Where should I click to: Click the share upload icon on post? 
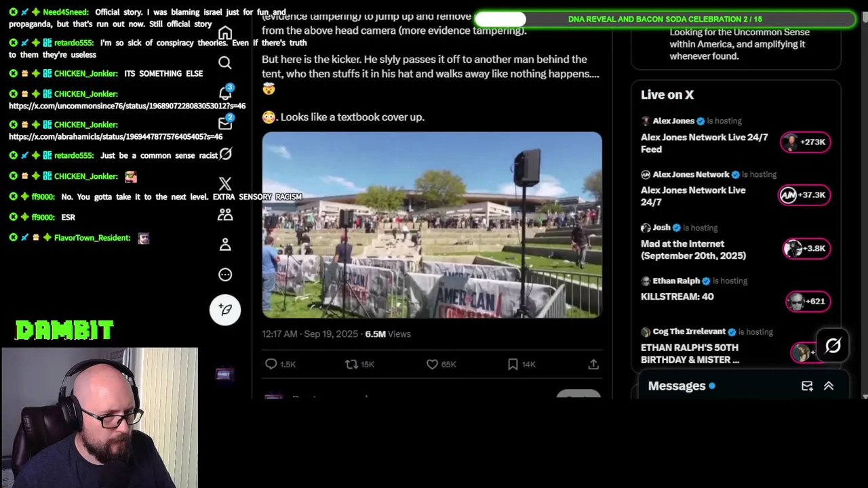point(593,364)
